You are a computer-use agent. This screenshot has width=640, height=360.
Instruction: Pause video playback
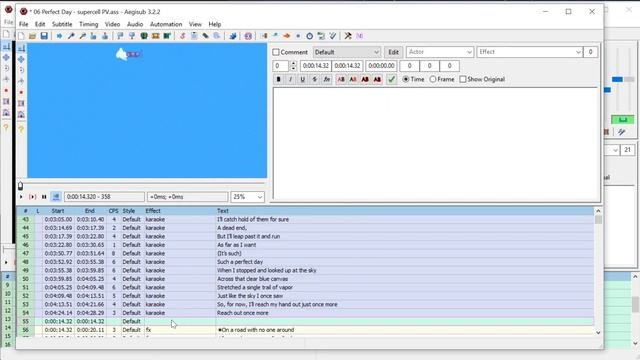[44, 197]
